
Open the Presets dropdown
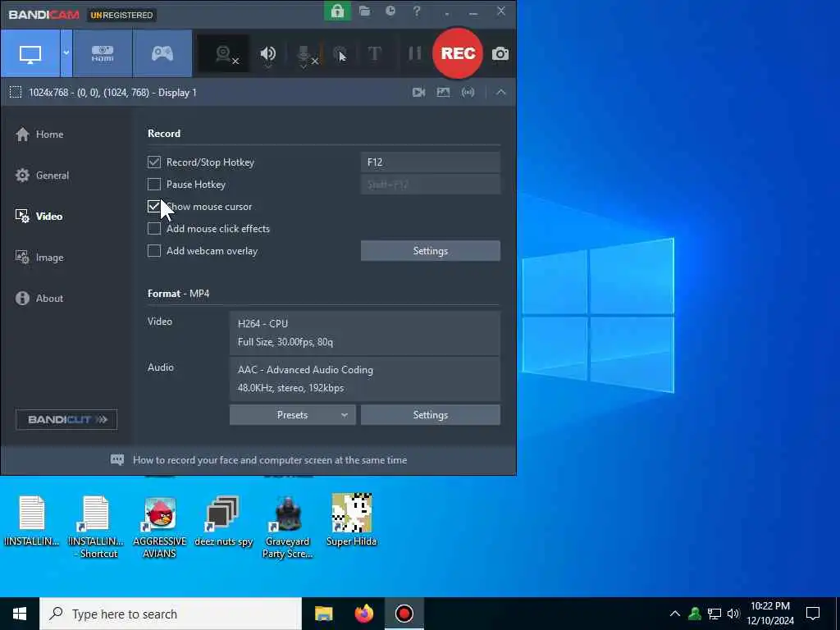click(x=293, y=414)
